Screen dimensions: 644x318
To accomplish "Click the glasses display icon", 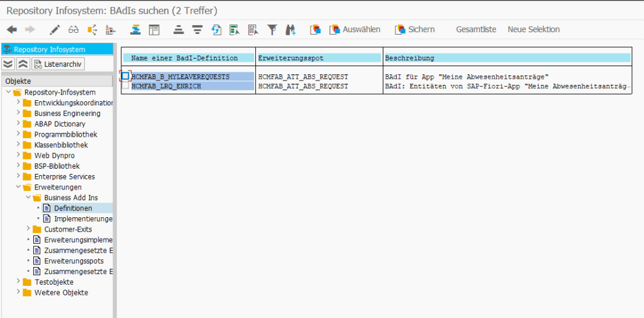I will pos(74,30).
